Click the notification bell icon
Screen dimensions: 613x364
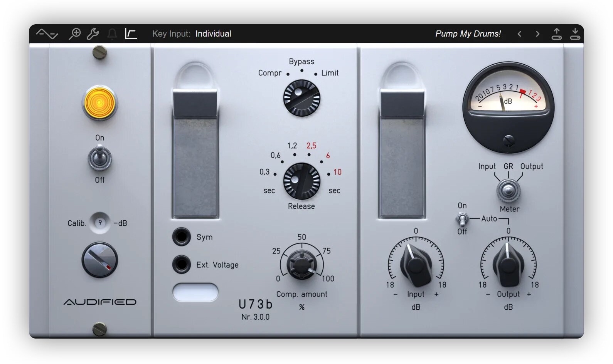(x=112, y=34)
